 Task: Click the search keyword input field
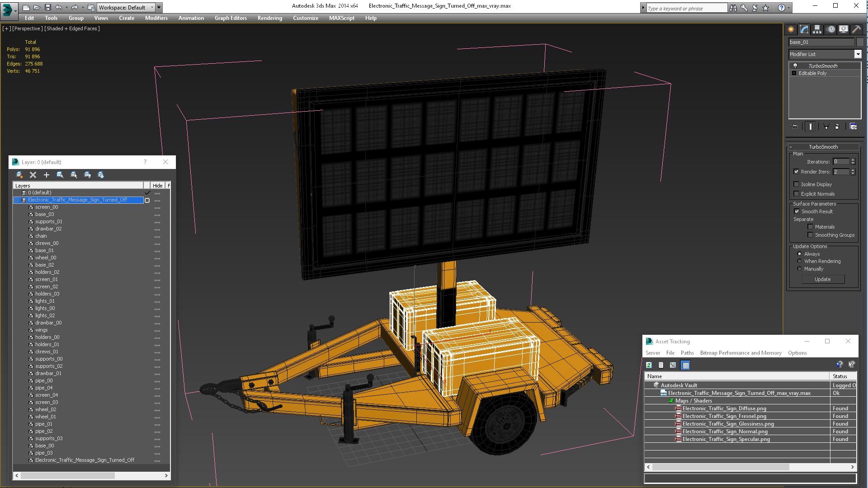[685, 8]
